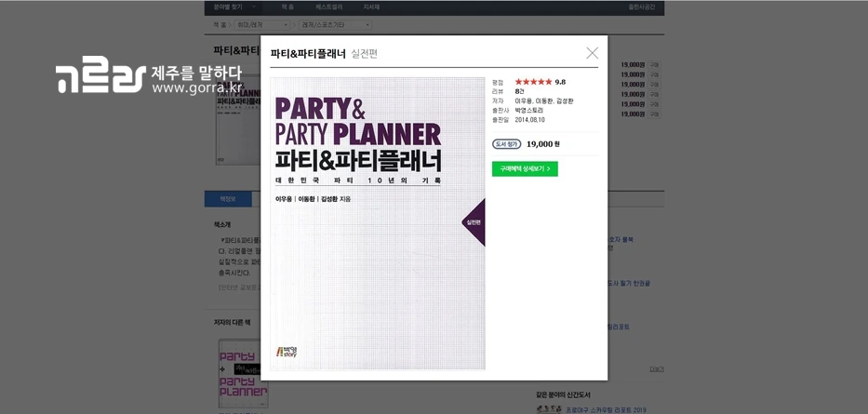Click the 실전편 subtitle in popup header
Screen dimensions: 868x414
coord(365,54)
